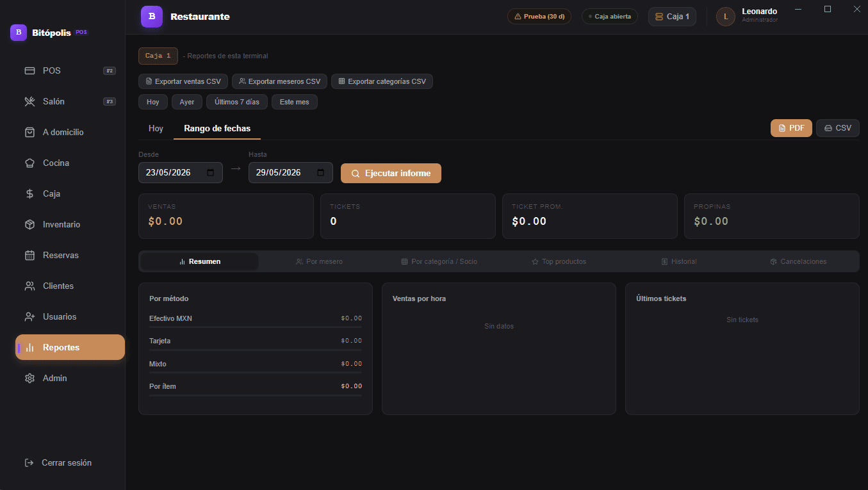This screenshot has width=868, height=490.
Task: Click the Mixto payment method row
Action: click(x=256, y=365)
